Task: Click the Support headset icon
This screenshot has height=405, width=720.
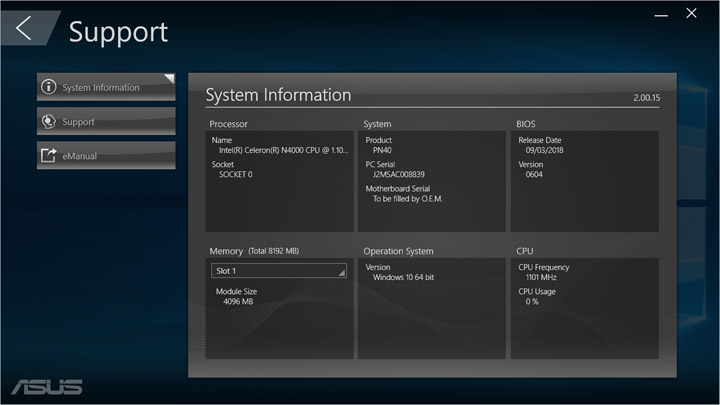Action: coord(49,121)
